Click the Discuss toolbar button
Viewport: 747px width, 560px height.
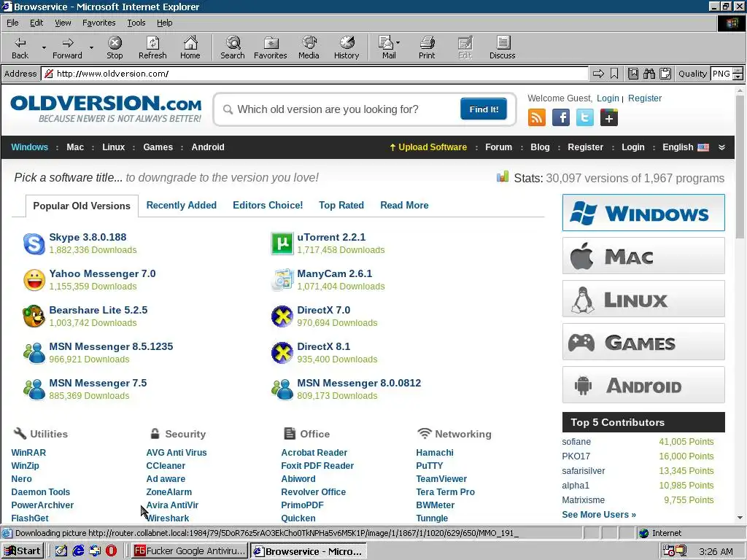pyautogui.click(x=502, y=47)
